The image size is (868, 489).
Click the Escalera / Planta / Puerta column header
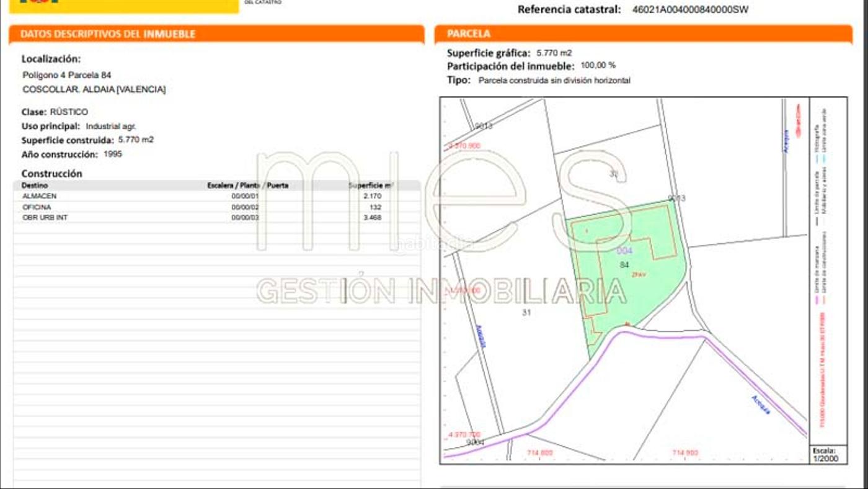pyautogui.click(x=247, y=186)
